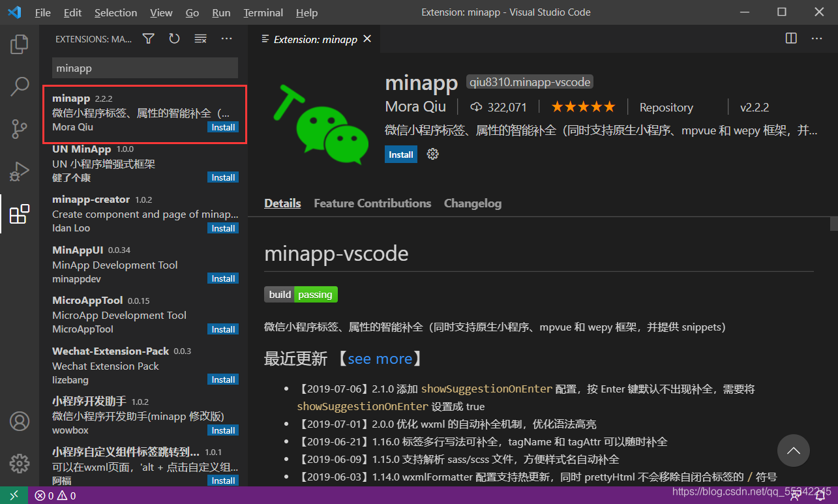Open more actions for the editor group
Image resolution: width=838 pixels, height=504 pixels.
pos(817,38)
